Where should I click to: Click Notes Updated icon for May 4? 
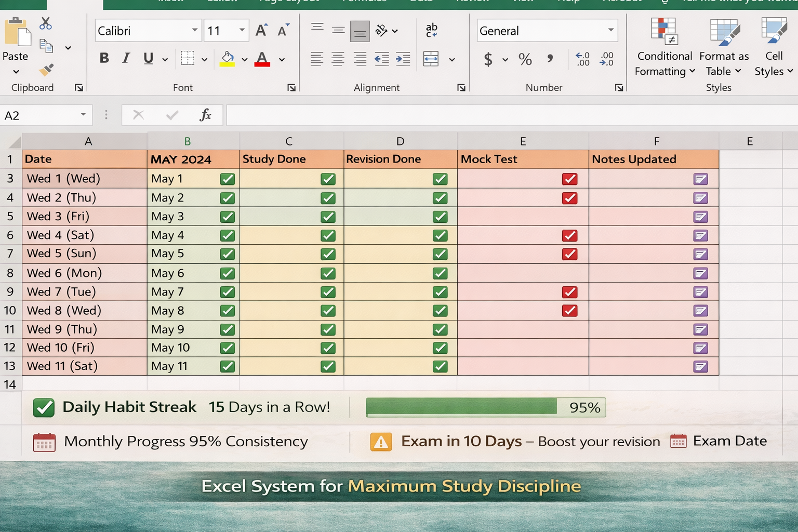700,236
